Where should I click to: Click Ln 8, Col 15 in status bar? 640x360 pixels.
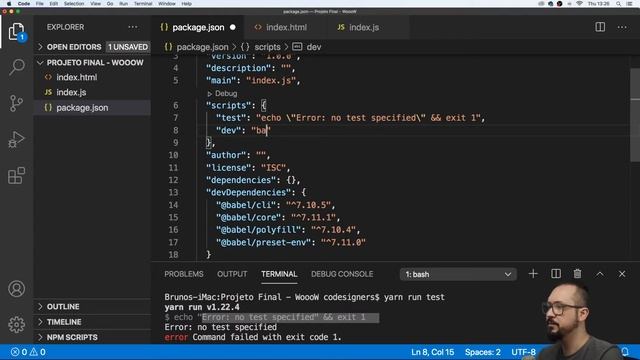(x=432, y=352)
